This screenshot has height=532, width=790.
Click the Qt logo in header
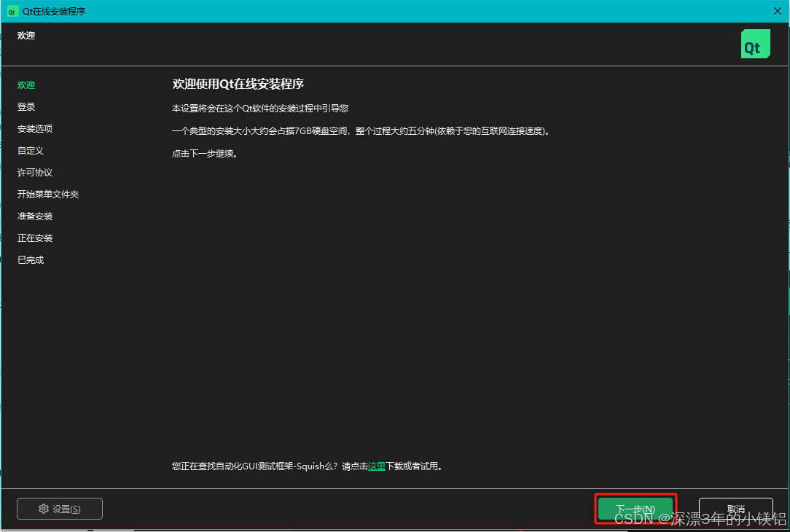coord(755,44)
